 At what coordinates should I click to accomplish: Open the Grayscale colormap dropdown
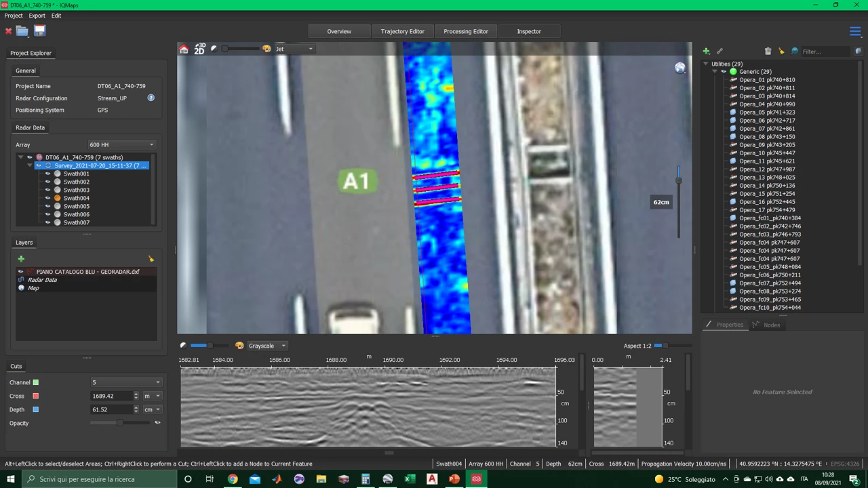(x=267, y=346)
